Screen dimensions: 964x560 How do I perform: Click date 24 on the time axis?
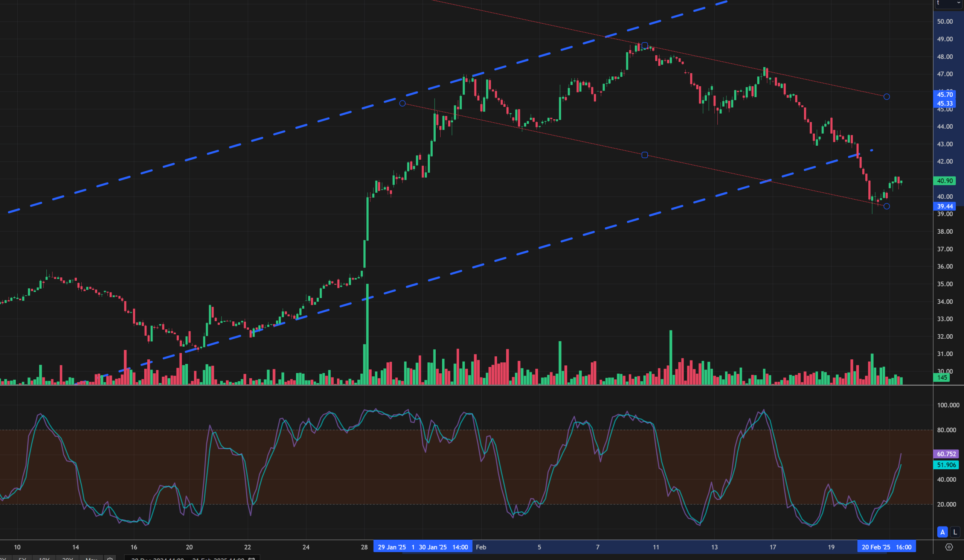tap(306, 547)
